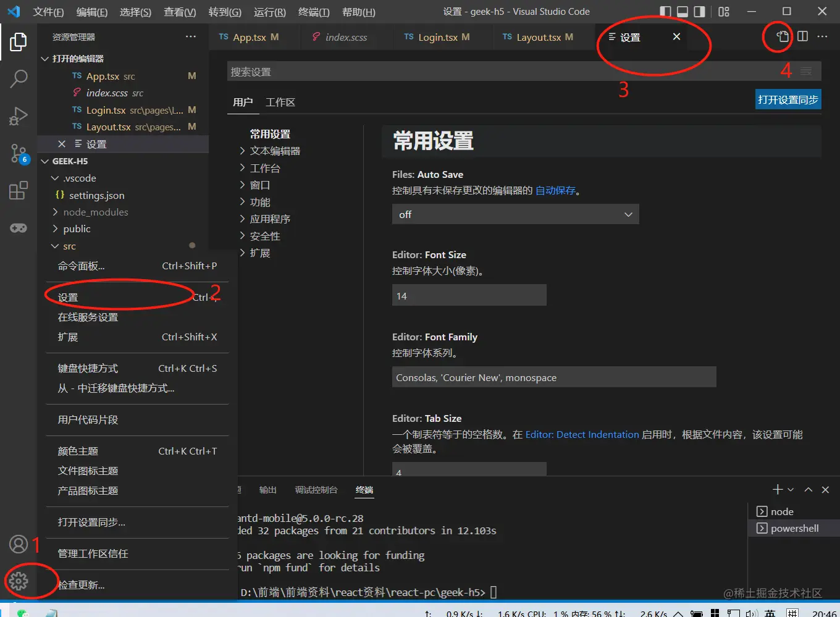Image resolution: width=840 pixels, height=617 pixels.
Task: Toggle the bottom panel layout icon
Action: click(682, 11)
